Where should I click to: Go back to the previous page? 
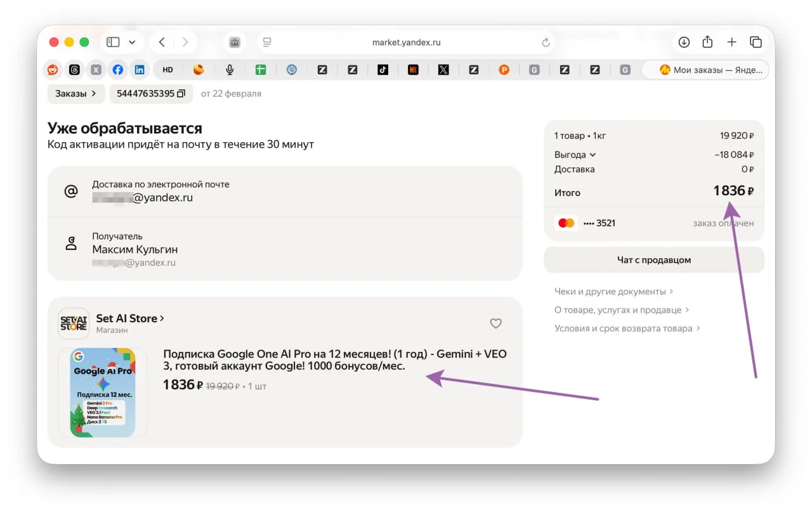coord(162,42)
